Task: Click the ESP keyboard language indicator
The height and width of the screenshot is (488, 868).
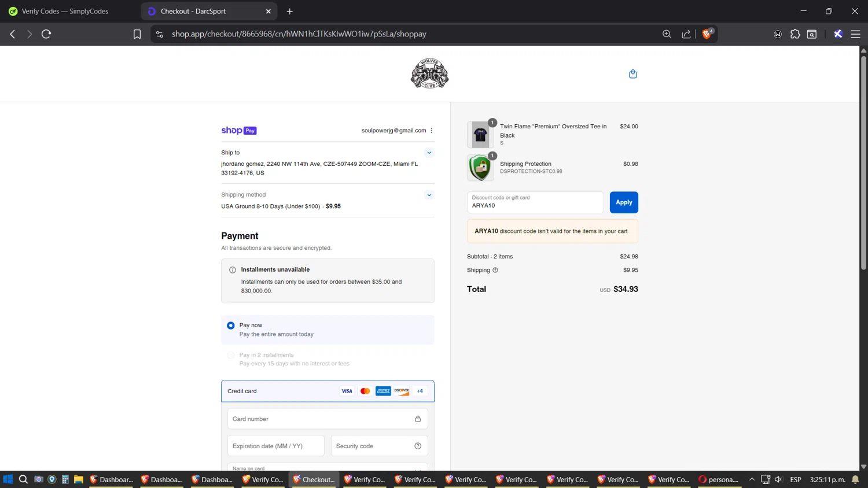Action: pos(796,479)
